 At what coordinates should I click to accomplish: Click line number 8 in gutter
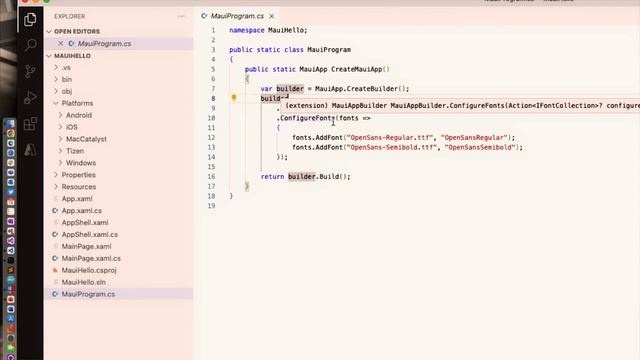[213, 98]
